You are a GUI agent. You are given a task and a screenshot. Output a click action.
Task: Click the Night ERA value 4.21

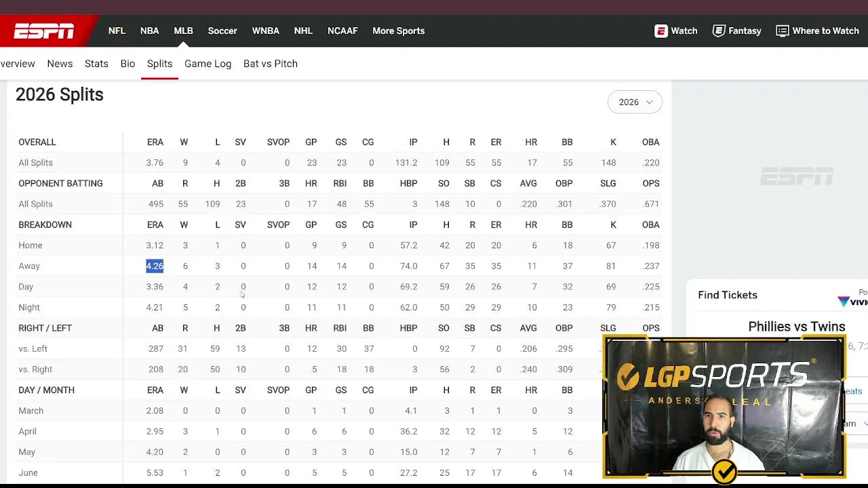(155, 308)
